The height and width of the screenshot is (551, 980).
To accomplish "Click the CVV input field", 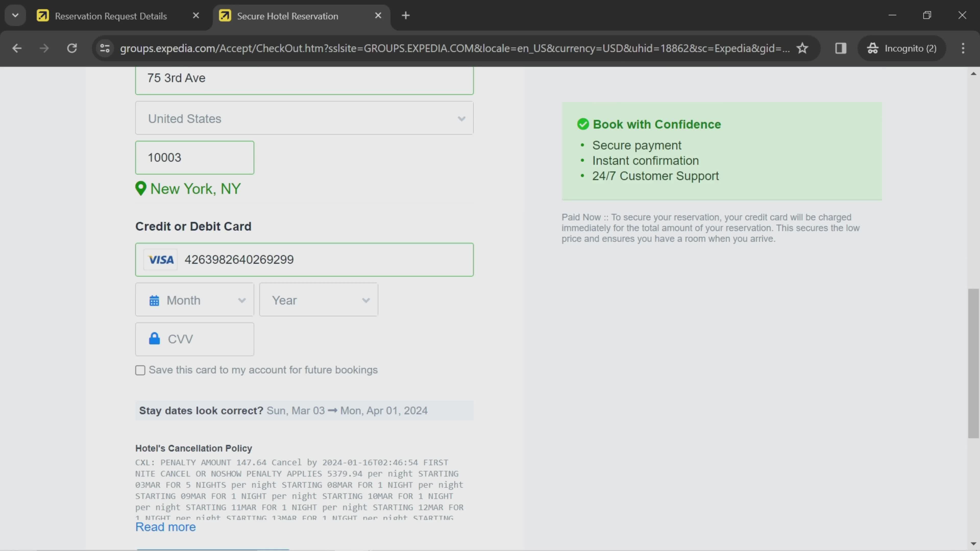I will coord(194,339).
